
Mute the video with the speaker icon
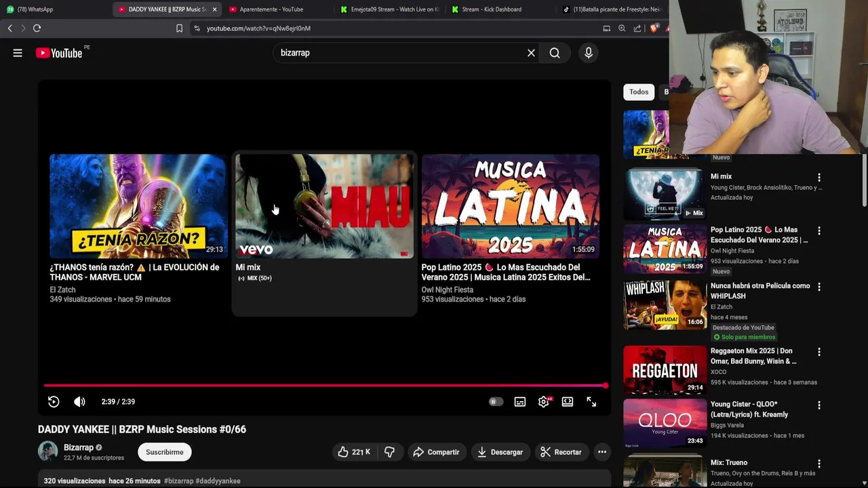79,402
